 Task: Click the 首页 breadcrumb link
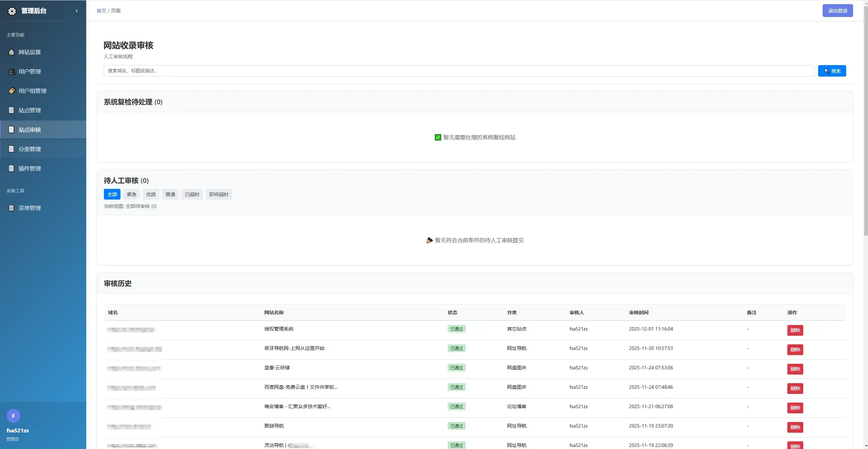click(x=101, y=11)
